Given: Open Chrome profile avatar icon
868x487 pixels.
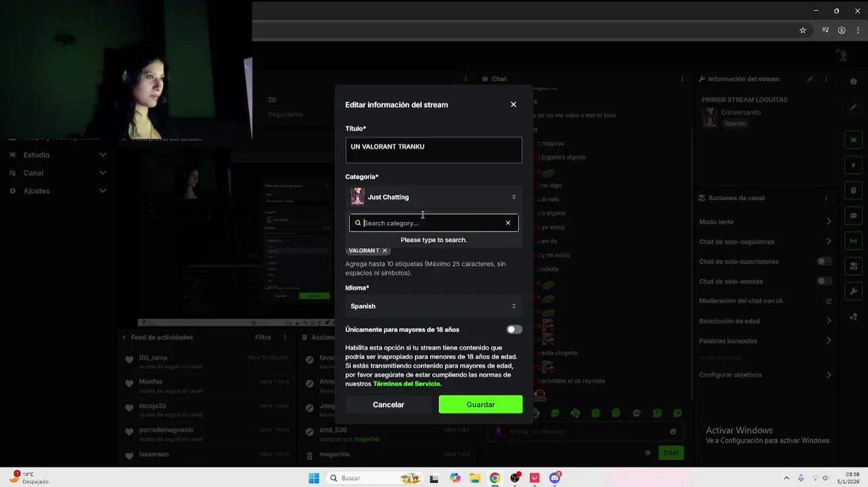Looking at the screenshot, I should tap(842, 30).
